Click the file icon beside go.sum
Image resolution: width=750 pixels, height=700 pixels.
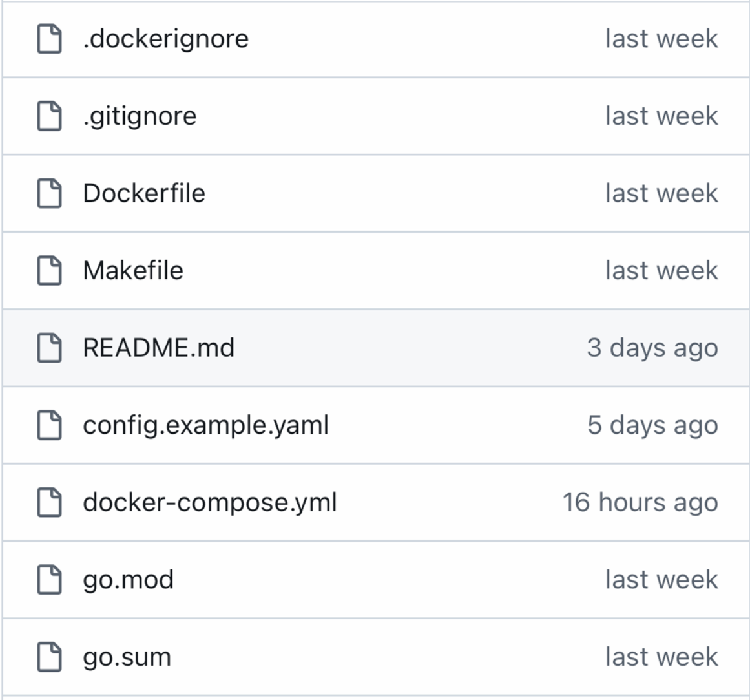[x=49, y=657]
